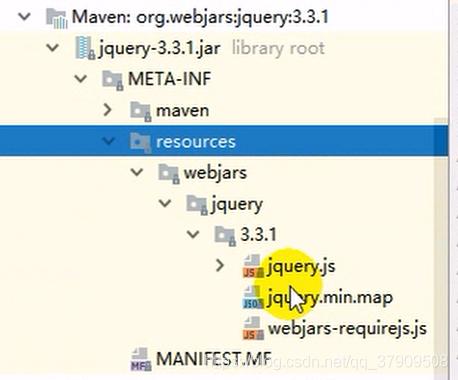Viewport: 458px width, 380px height.
Task: Collapse the jquery folder
Action: (165, 203)
